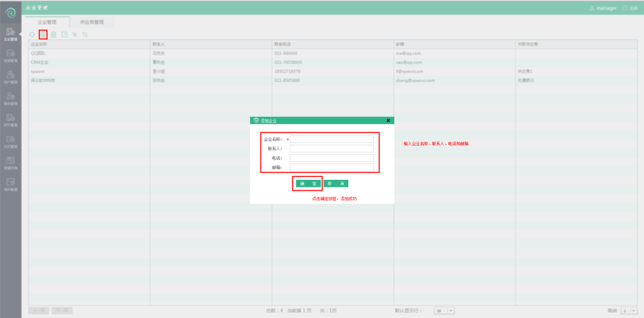
Task: Click the edit pencil icon in toolbar
Action: click(64, 35)
